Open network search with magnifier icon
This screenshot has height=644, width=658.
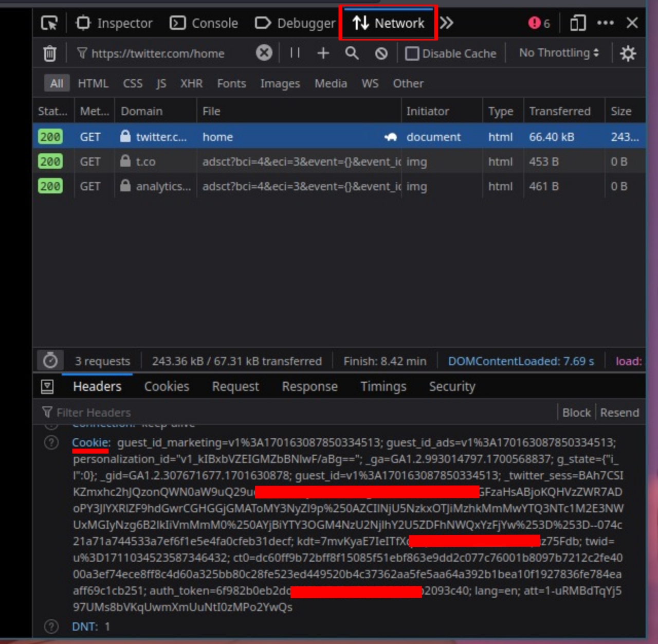352,53
